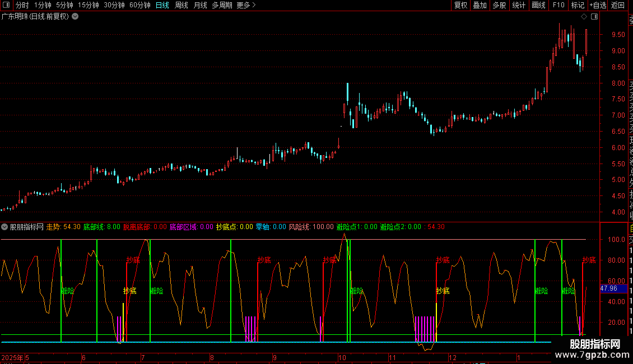Open the 多周期 multi-period view

tap(222, 5)
